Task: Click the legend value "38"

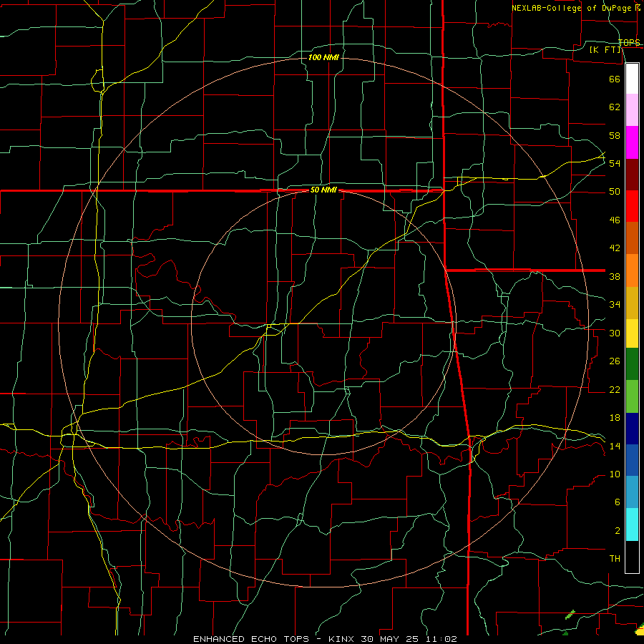Action: 615,276
